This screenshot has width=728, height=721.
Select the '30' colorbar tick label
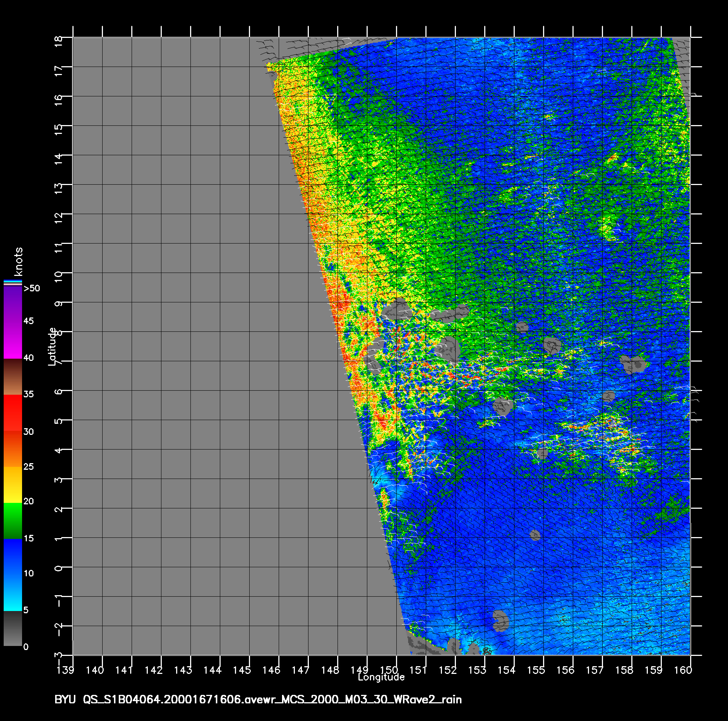[x=29, y=431]
